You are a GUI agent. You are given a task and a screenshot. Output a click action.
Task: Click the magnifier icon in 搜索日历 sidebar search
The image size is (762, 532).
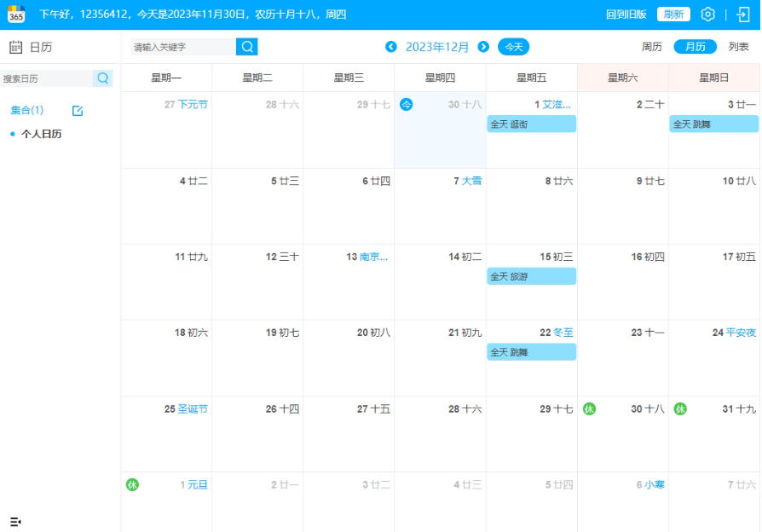(x=102, y=78)
